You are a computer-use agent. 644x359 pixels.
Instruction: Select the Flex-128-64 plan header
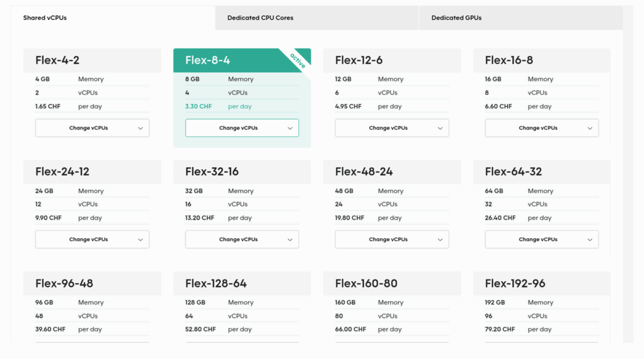(242, 283)
